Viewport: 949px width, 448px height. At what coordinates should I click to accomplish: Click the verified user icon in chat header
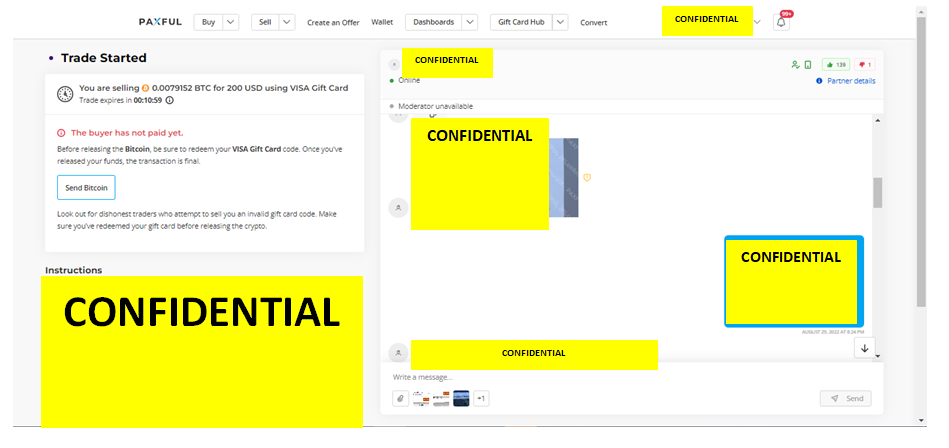point(795,65)
